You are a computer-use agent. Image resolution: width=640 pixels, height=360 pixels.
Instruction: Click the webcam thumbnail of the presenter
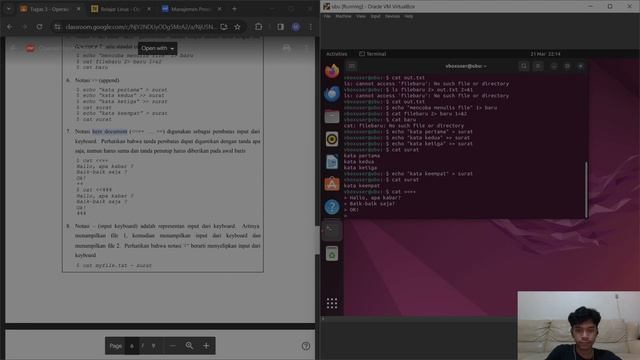[579, 326]
